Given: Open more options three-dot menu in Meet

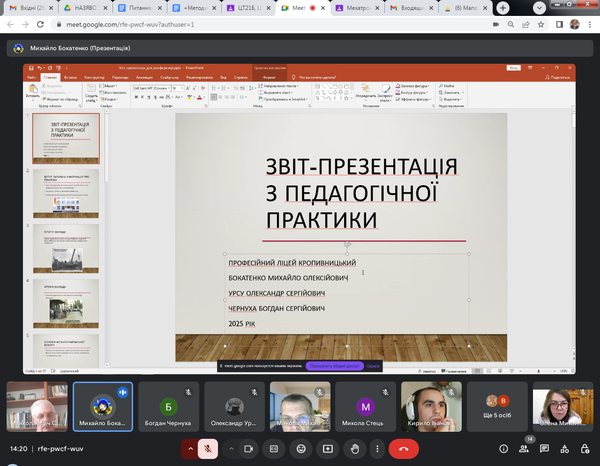Looking at the screenshot, I should tap(378, 449).
